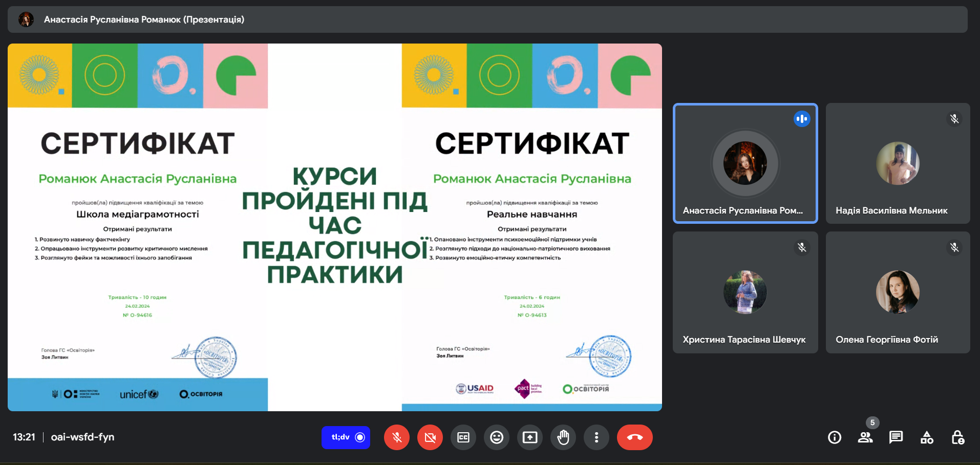Open host controls lock icon
Viewport: 980px width, 465px height.
click(x=957, y=437)
